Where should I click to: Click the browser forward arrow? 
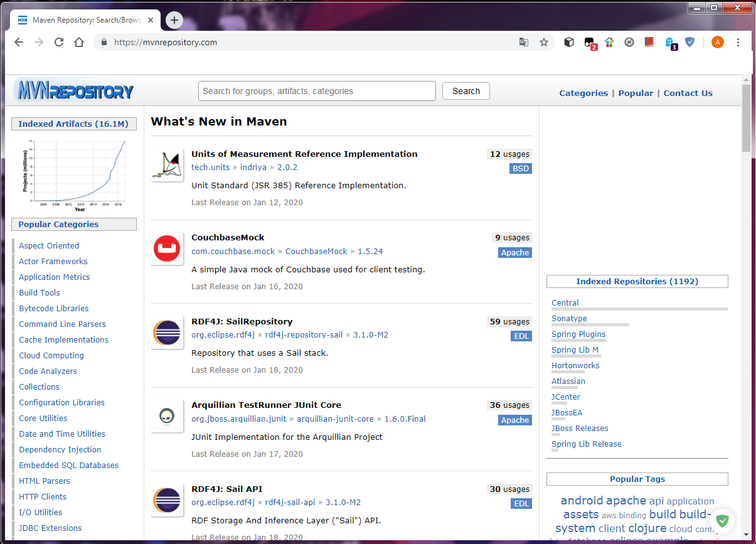point(39,42)
